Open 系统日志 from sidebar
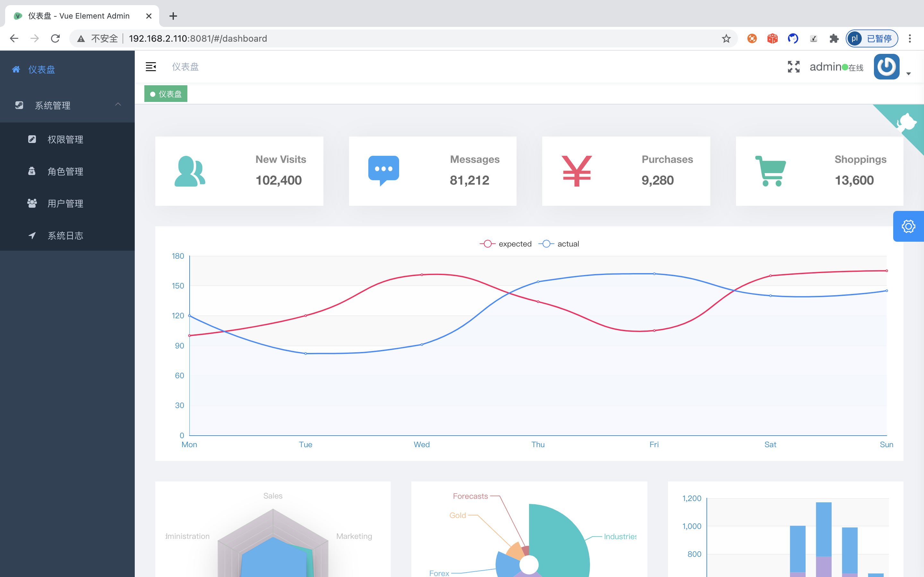The image size is (924, 577). pyautogui.click(x=65, y=236)
